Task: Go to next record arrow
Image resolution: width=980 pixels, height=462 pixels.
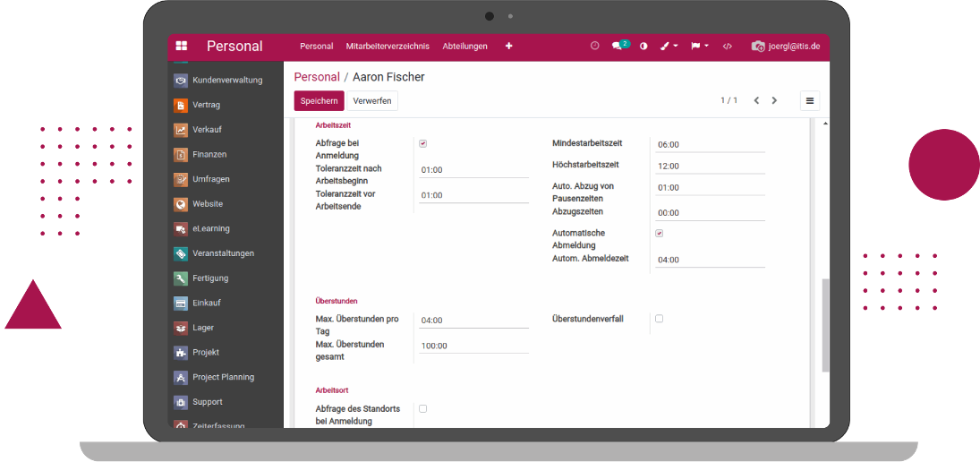Action: tap(775, 101)
